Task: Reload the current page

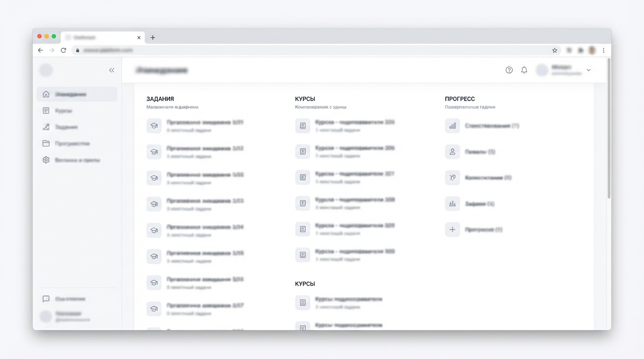Action: pyautogui.click(x=63, y=50)
